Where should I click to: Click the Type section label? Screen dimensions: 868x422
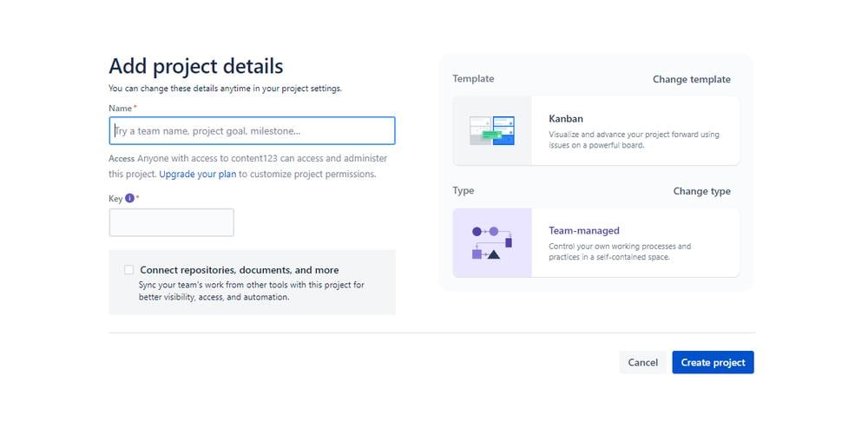464,190
